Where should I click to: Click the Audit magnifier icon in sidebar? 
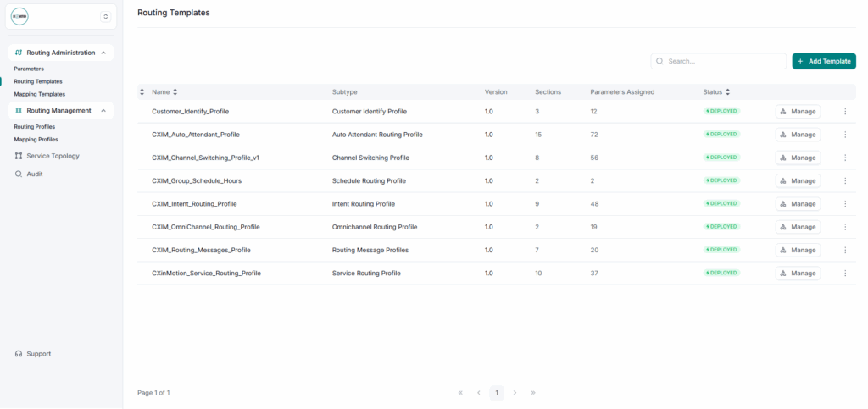click(19, 174)
